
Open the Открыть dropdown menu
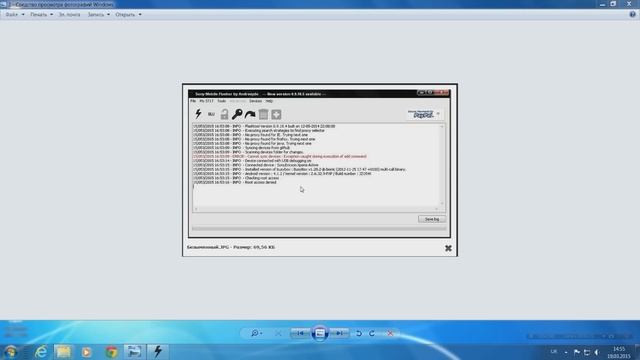point(128,14)
